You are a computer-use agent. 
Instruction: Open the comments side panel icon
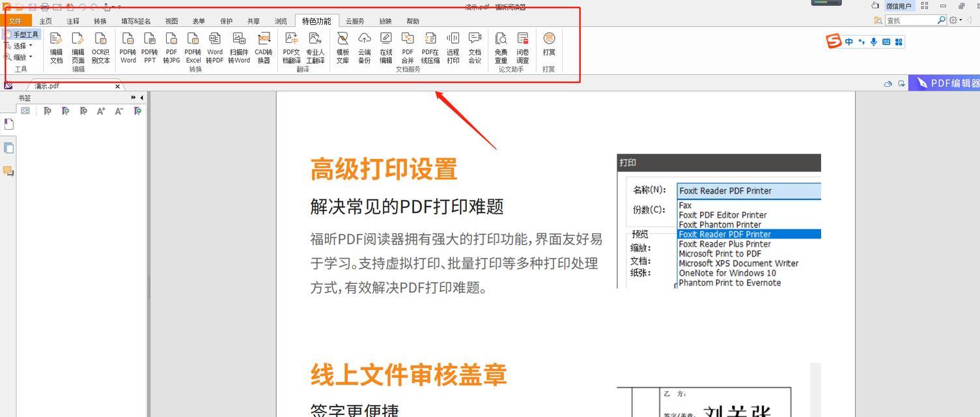click(x=8, y=171)
